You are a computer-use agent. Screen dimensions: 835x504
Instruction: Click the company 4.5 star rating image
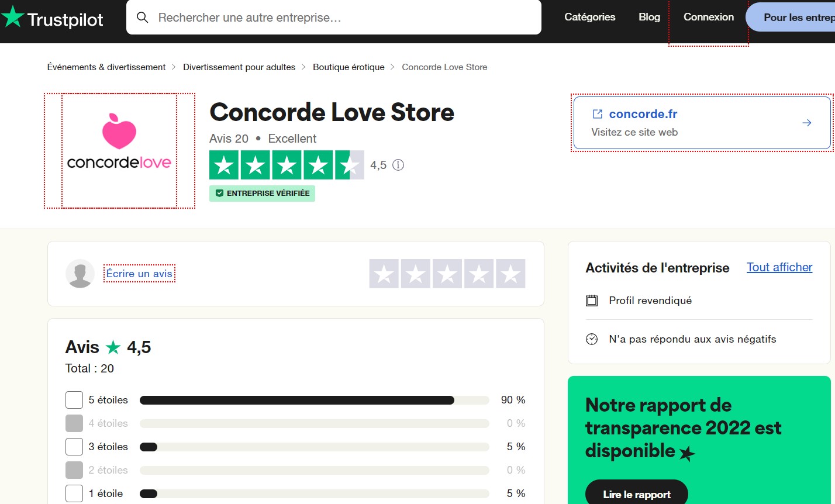pos(287,165)
